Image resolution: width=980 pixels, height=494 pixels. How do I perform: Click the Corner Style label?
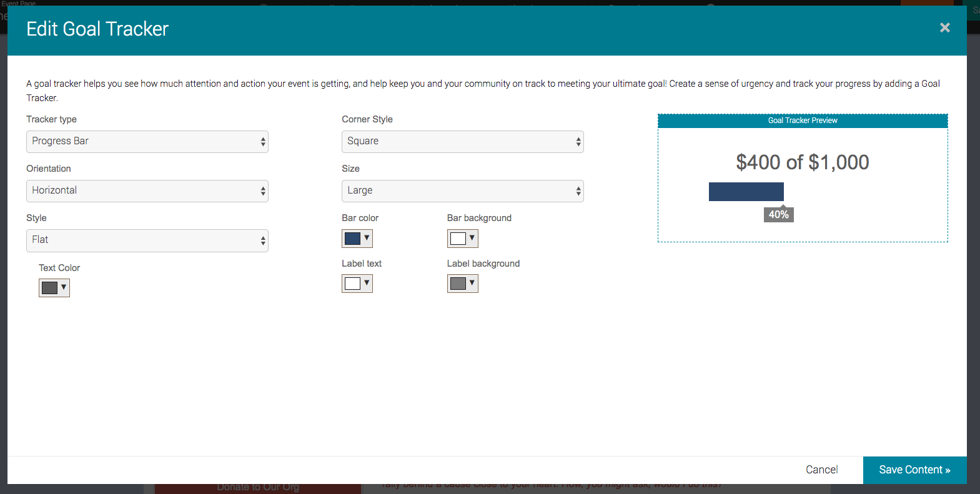pos(367,119)
